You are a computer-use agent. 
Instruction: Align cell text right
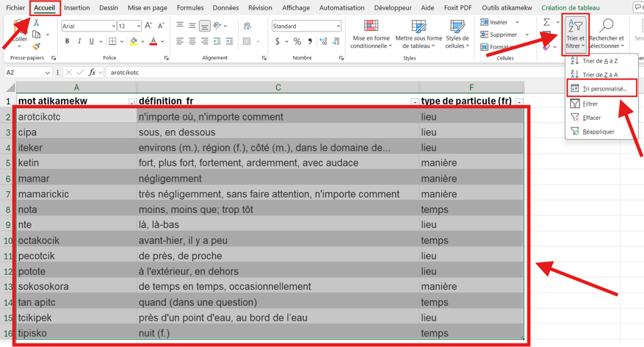(205, 41)
